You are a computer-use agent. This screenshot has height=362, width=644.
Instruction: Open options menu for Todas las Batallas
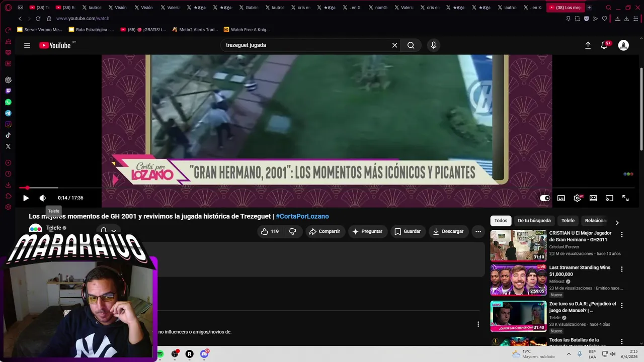[x=622, y=341]
